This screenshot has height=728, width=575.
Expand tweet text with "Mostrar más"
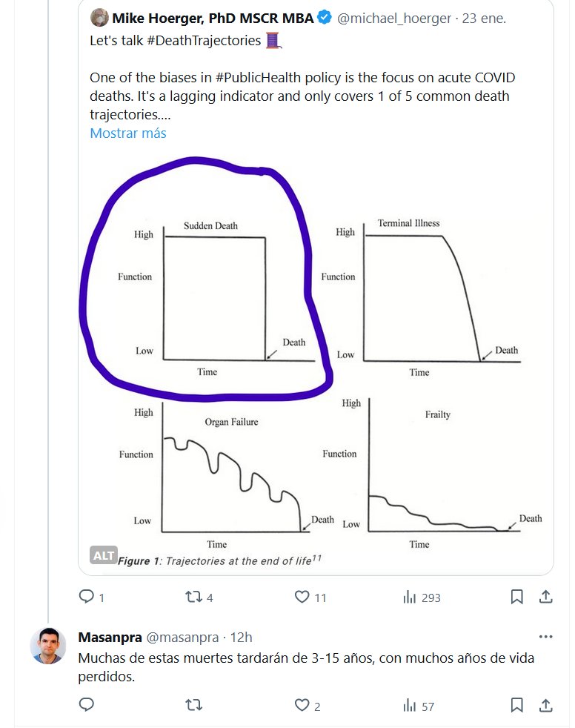128,133
